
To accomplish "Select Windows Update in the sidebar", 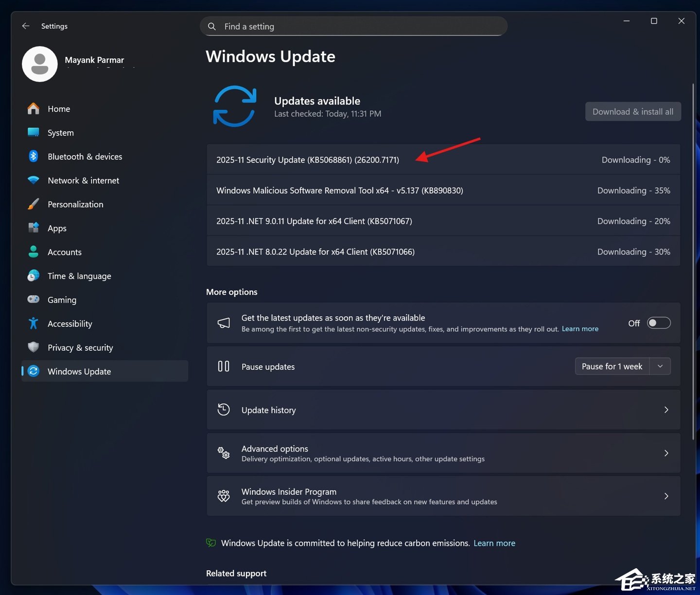I will pyautogui.click(x=79, y=371).
